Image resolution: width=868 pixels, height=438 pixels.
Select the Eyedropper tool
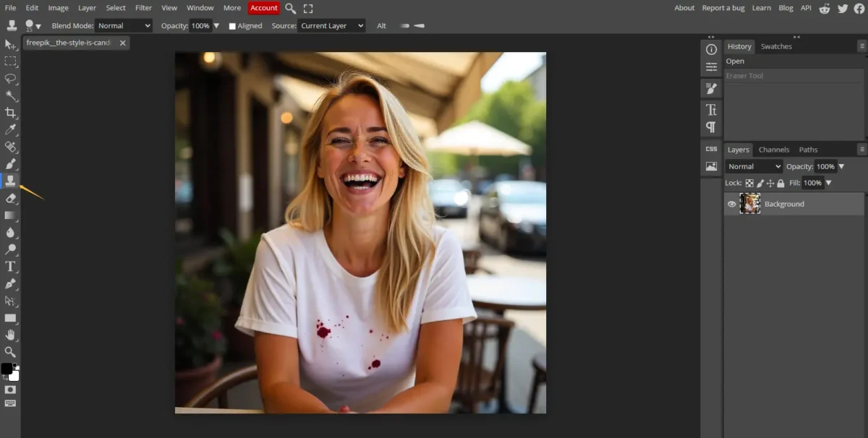[10, 129]
